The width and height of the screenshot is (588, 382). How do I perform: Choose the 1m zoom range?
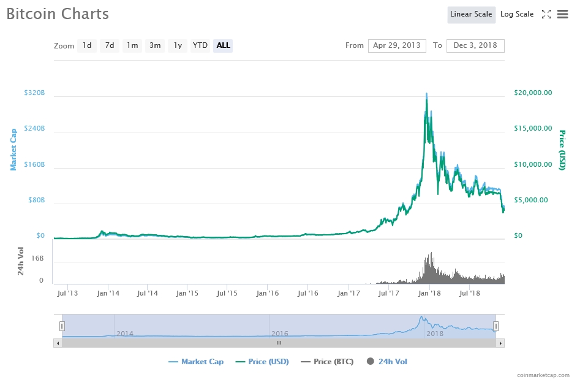click(x=132, y=45)
